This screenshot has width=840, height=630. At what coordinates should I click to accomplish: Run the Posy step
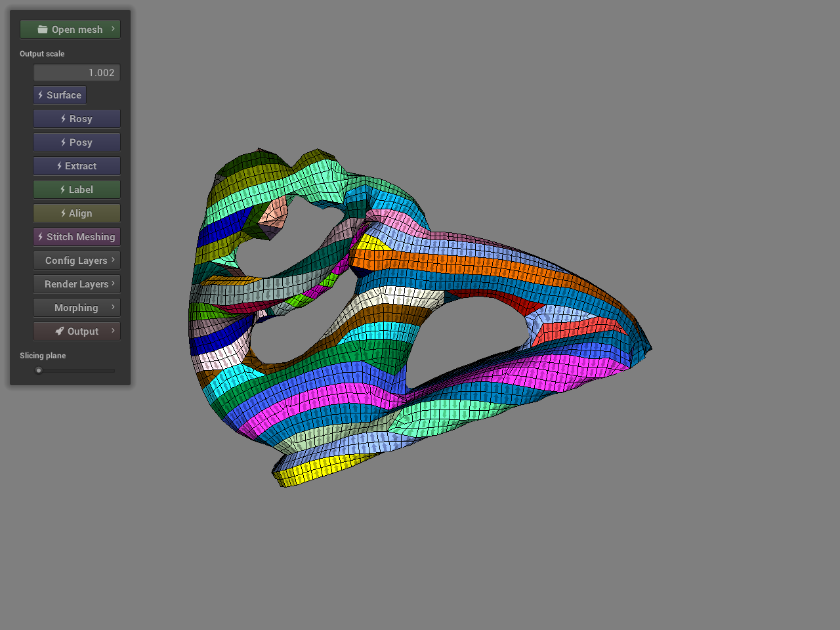(x=77, y=142)
